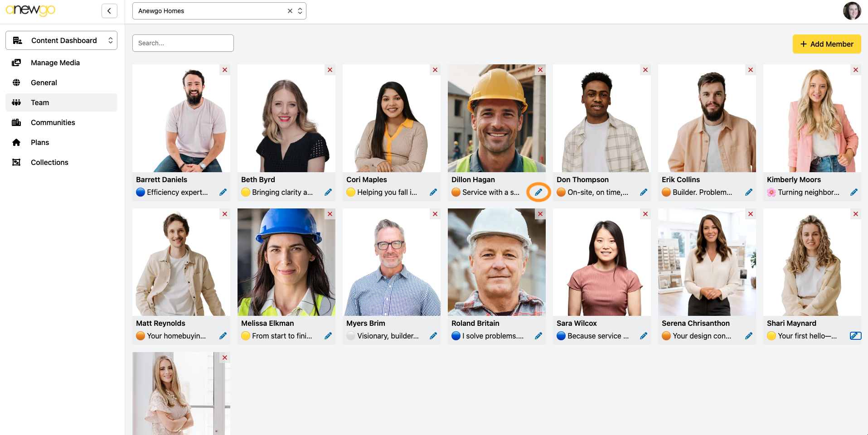Viewport: 868px width, 435px height.
Task: Remove Barrett Daniels using red X
Action: (x=225, y=70)
